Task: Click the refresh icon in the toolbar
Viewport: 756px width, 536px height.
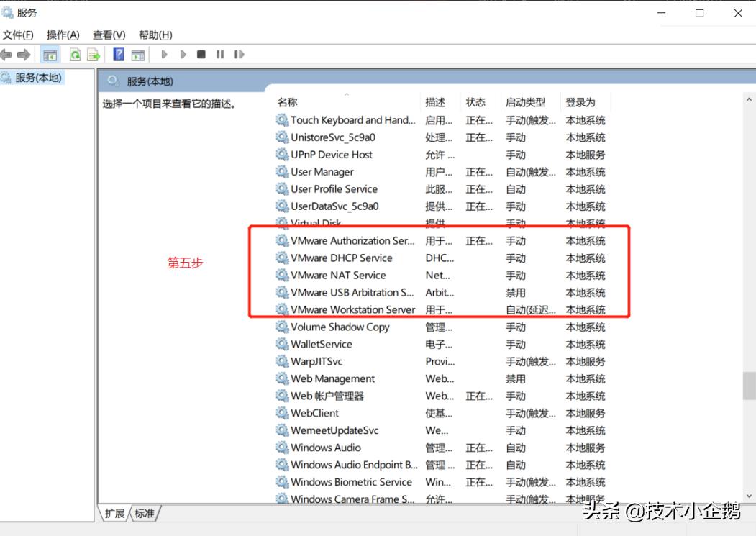Action: tap(74, 54)
